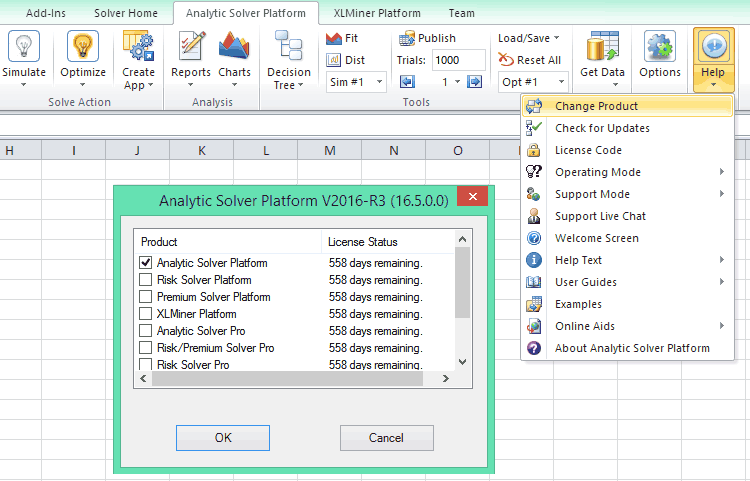
Task: Check the Risk Solver Platform checkbox
Action: 146,280
